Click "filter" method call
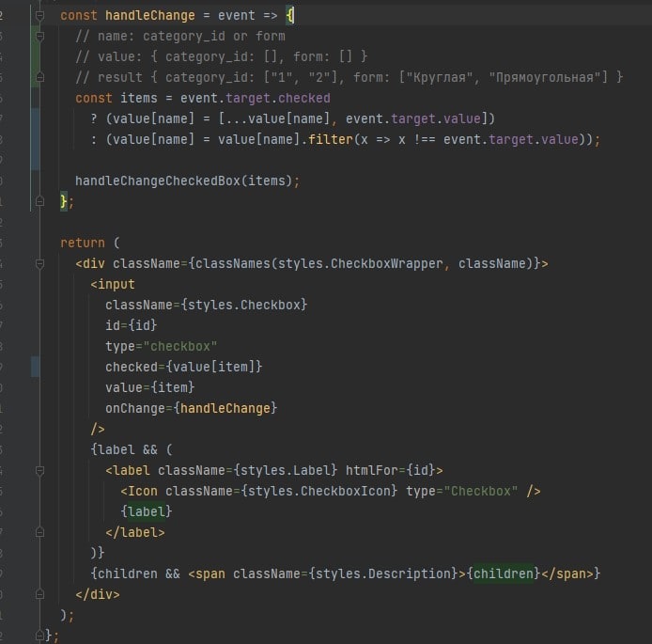Image resolution: width=652 pixels, height=644 pixels. pos(331,139)
